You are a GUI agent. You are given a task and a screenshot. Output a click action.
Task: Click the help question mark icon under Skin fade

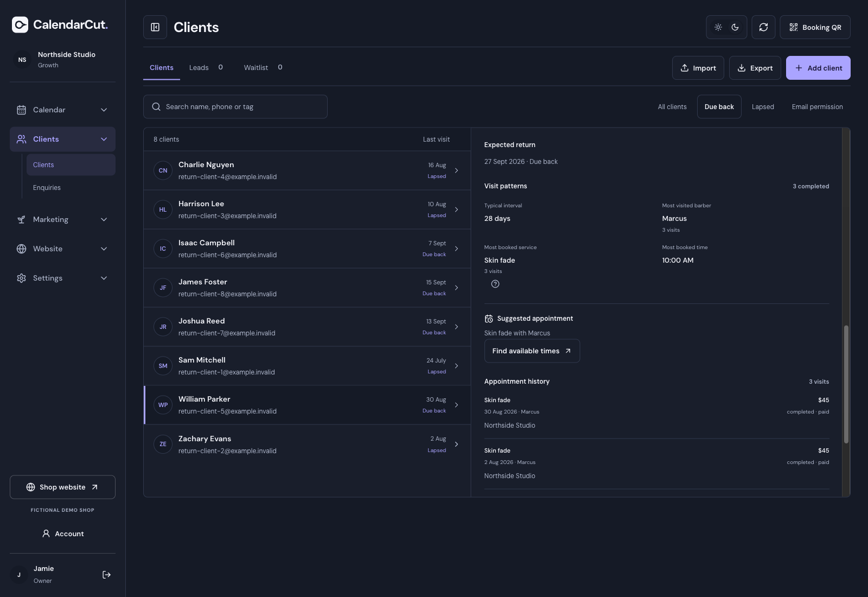pyautogui.click(x=495, y=284)
